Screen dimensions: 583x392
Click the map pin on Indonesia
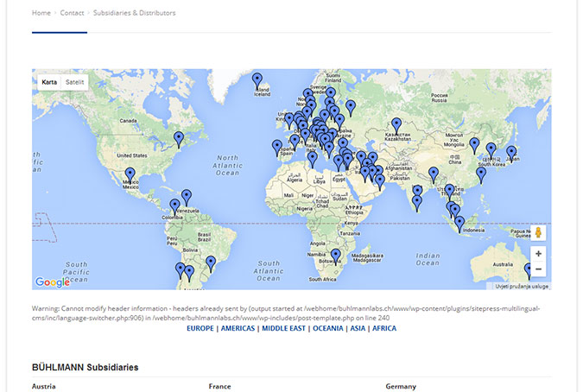click(x=459, y=224)
